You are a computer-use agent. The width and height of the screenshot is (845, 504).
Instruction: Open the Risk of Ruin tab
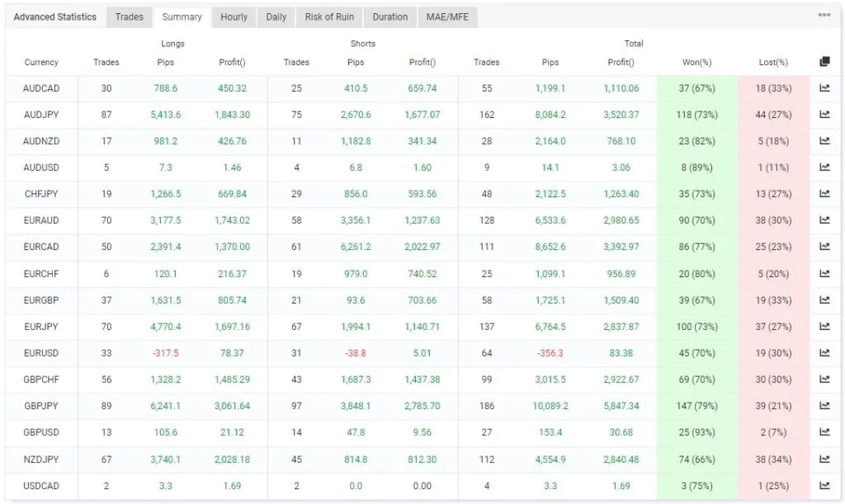coord(328,16)
